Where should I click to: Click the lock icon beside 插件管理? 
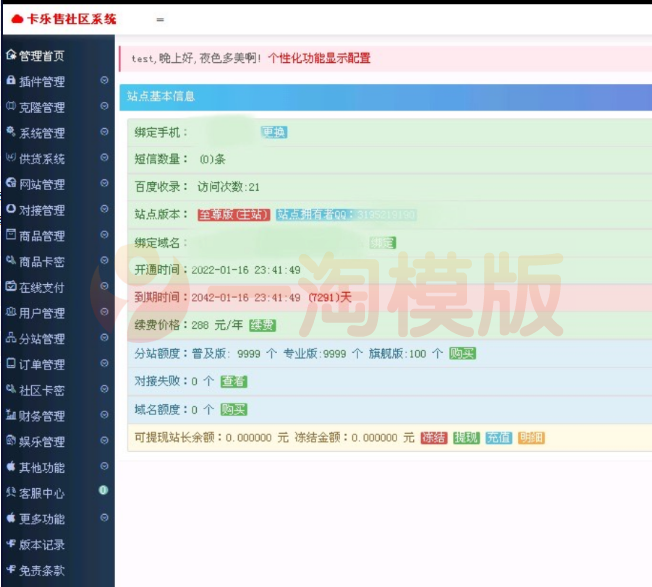pos(11,80)
